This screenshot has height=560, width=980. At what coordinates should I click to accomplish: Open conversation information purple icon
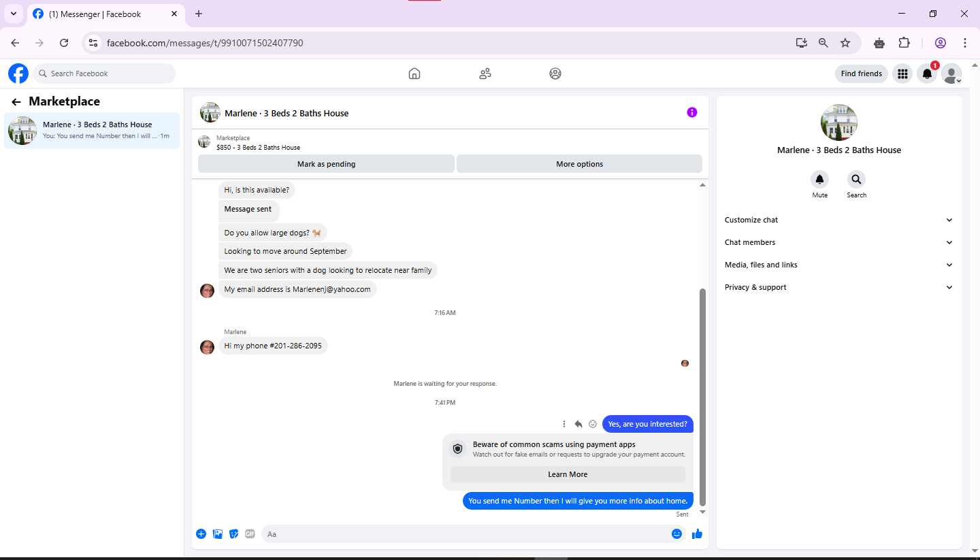(x=692, y=112)
